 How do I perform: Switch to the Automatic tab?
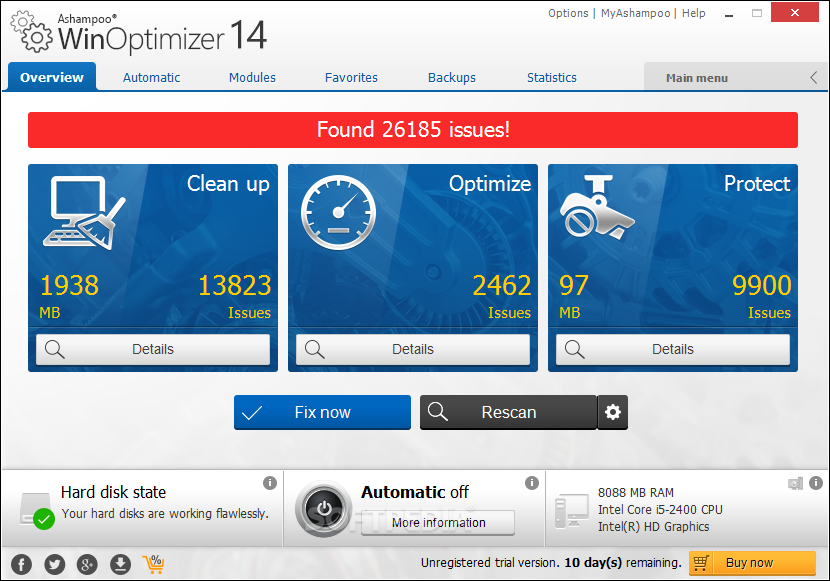click(x=151, y=78)
